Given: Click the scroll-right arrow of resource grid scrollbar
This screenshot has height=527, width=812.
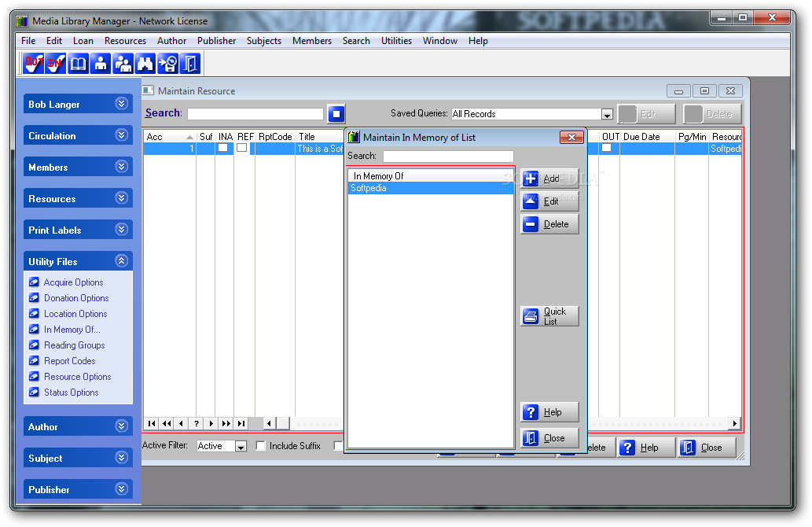Looking at the screenshot, I should point(734,423).
